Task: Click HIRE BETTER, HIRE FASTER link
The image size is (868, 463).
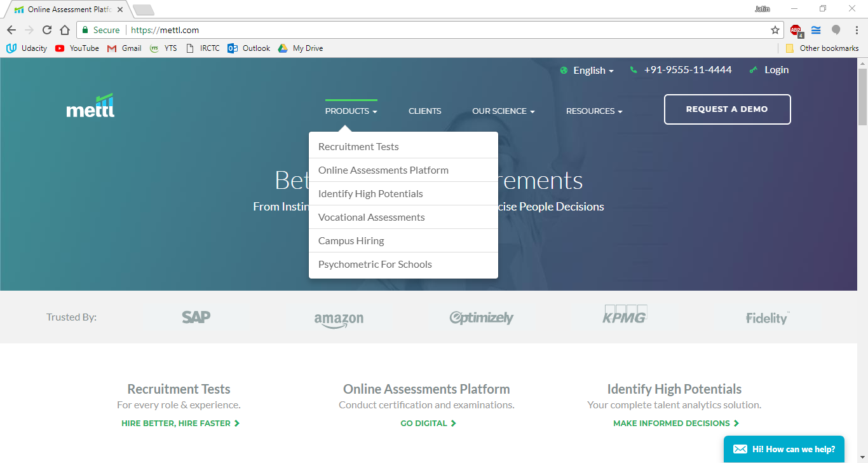Action: pyautogui.click(x=180, y=423)
